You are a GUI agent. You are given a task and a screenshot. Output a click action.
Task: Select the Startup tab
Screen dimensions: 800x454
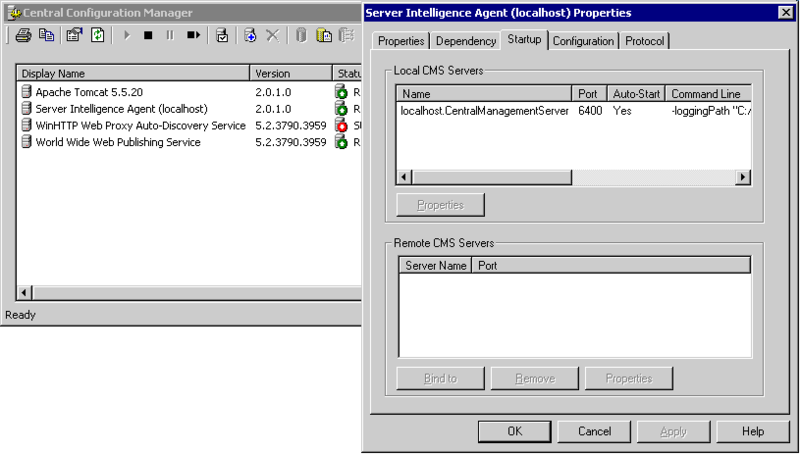[x=524, y=39]
